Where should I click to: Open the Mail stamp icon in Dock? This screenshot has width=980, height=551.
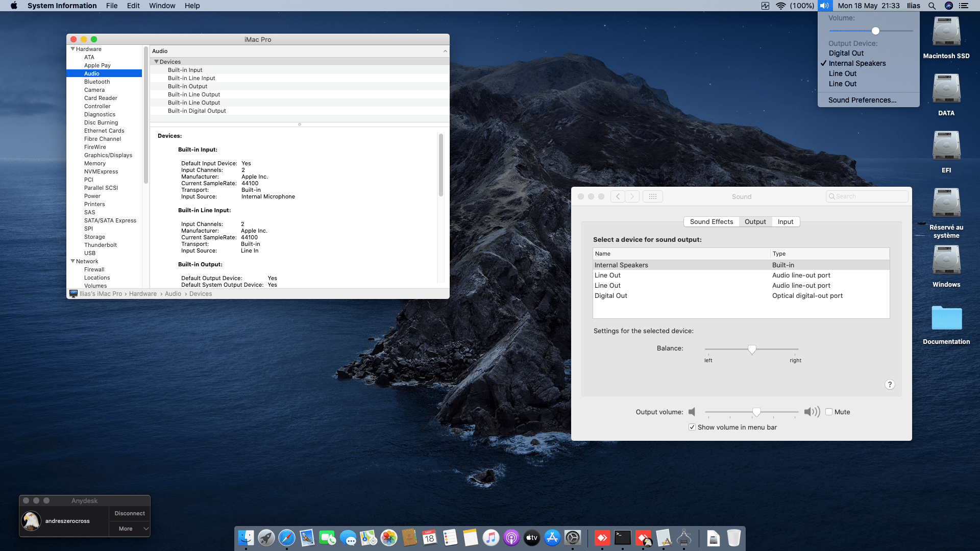pyautogui.click(x=307, y=537)
